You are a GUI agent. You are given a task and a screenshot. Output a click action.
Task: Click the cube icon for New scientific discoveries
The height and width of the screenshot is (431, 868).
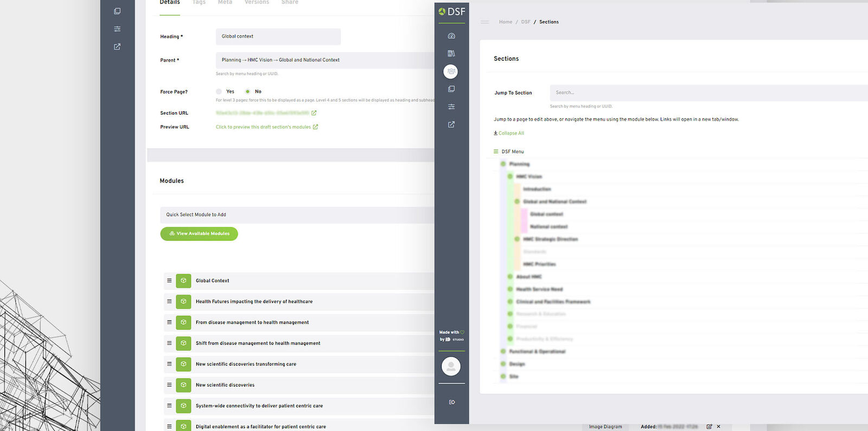click(x=183, y=385)
